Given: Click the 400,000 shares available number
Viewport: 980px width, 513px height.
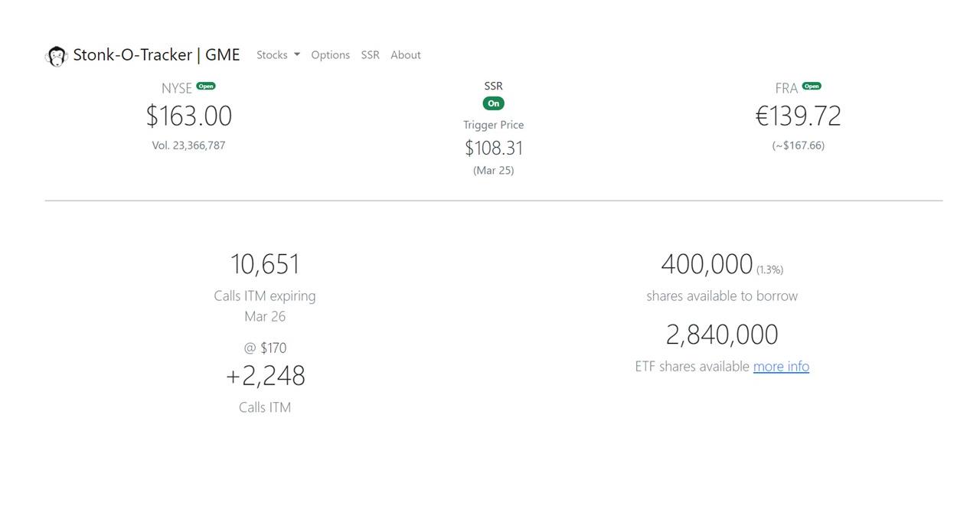Looking at the screenshot, I should pyautogui.click(x=707, y=264).
